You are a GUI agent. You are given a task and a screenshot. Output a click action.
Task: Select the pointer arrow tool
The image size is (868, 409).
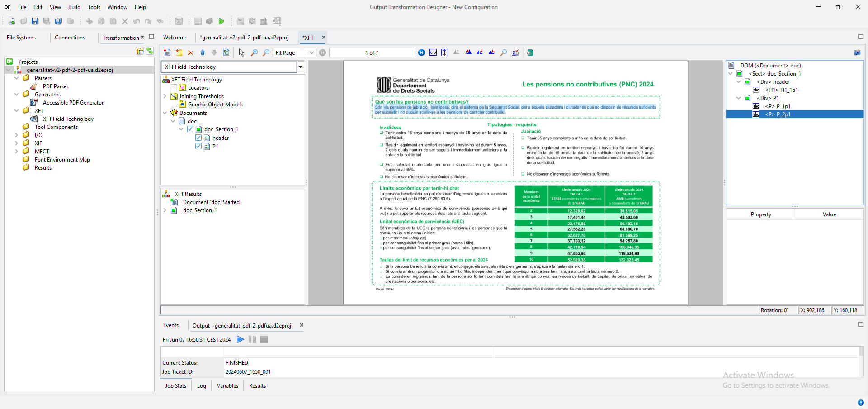click(241, 53)
